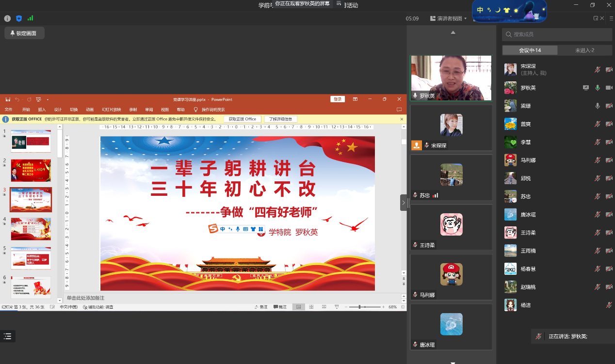Check the green network signal icon
This screenshot has width=615, height=364.
[x=31, y=18]
